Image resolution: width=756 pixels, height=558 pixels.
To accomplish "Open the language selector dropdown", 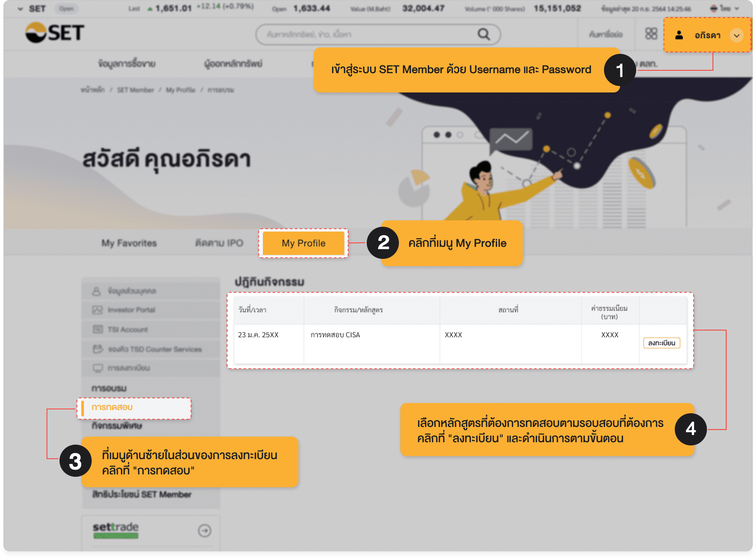I will [725, 8].
